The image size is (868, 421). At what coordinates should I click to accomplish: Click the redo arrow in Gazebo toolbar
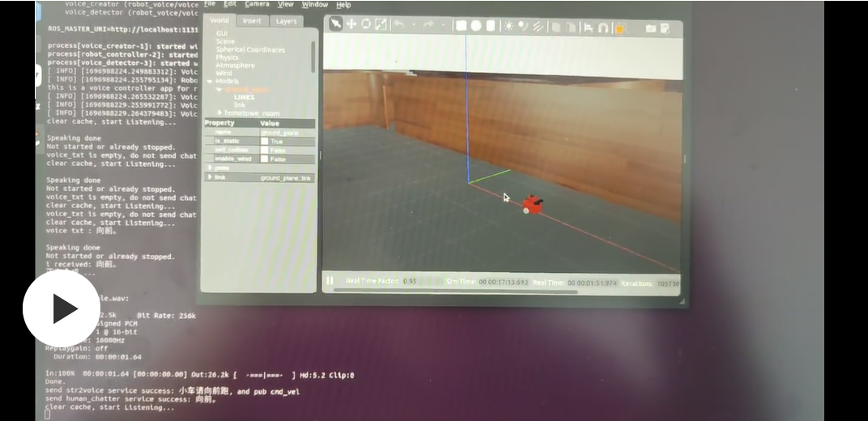click(428, 25)
